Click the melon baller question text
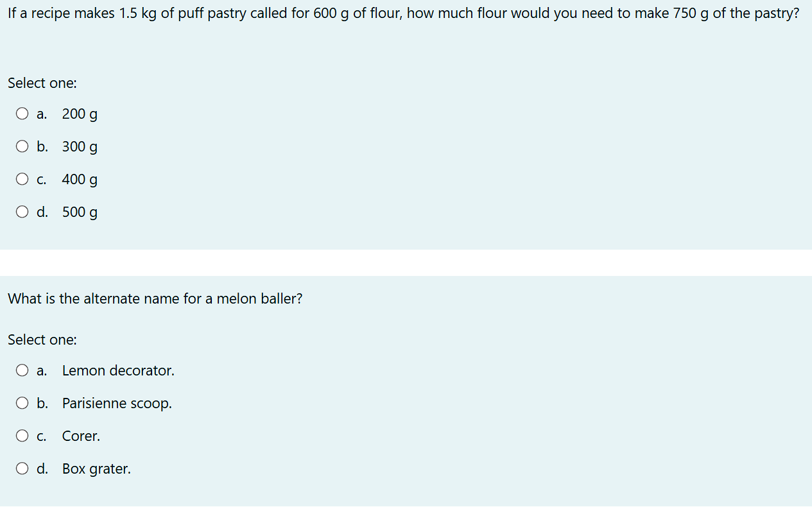The height and width of the screenshot is (507, 812). coord(155,299)
